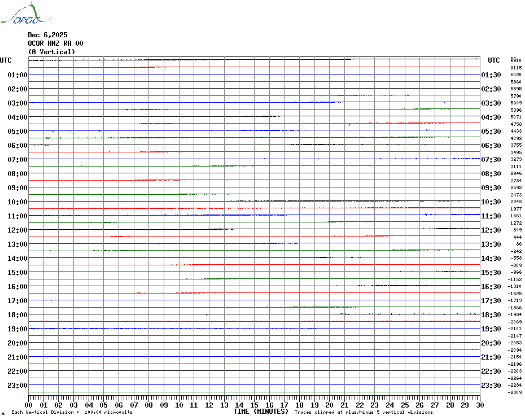Image resolution: width=525 pixels, height=420 pixels.
Task: Click the offset value '-2309'
Action: coord(515,392)
